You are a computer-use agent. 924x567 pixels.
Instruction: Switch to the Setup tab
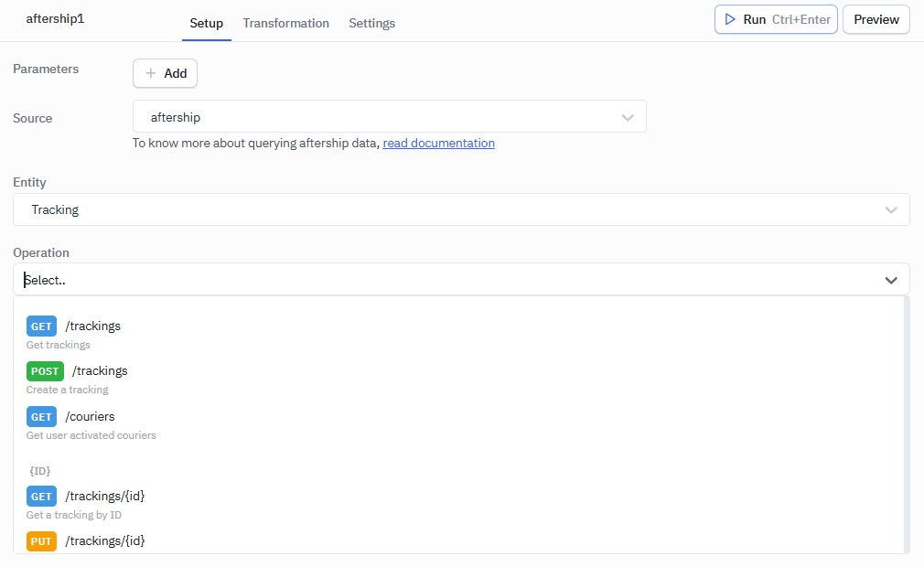pos(206,23)
